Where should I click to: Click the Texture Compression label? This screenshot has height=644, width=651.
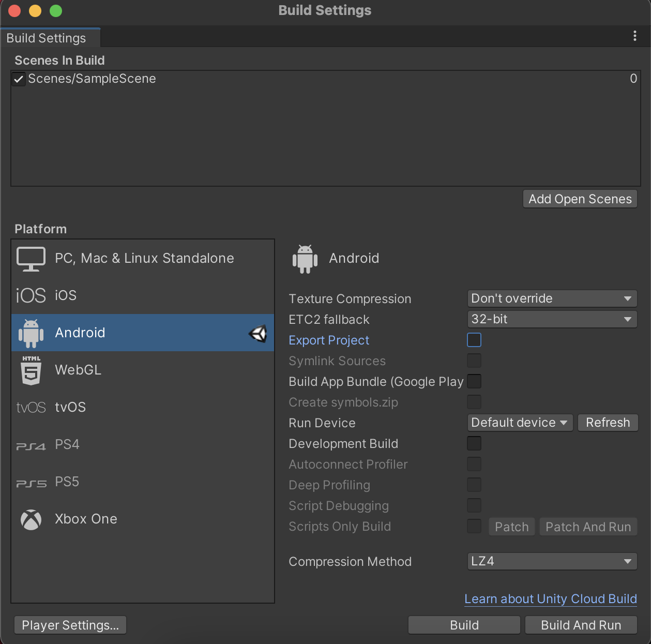click(350, 299)
